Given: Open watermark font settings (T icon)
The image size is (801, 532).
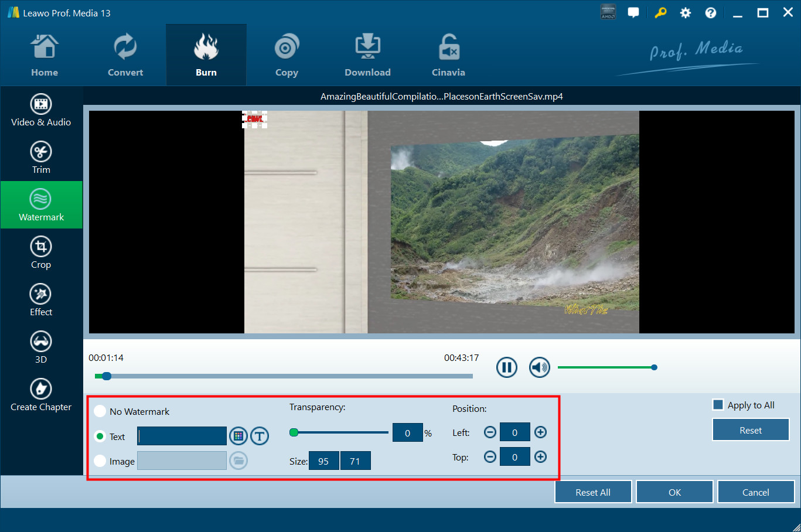Looking at the screenshot, I should click(260, 436).
